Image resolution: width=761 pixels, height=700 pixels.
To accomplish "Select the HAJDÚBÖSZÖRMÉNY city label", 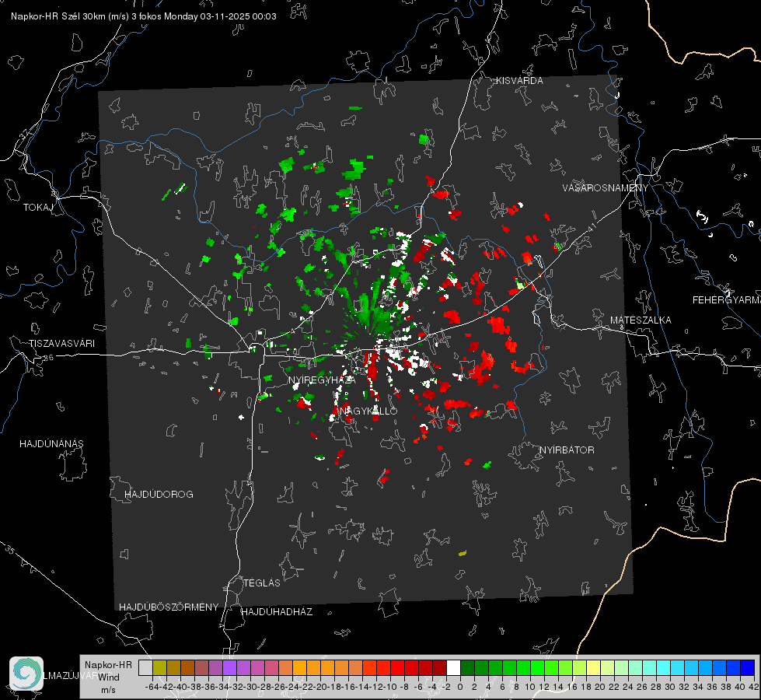I will (169, 607).
